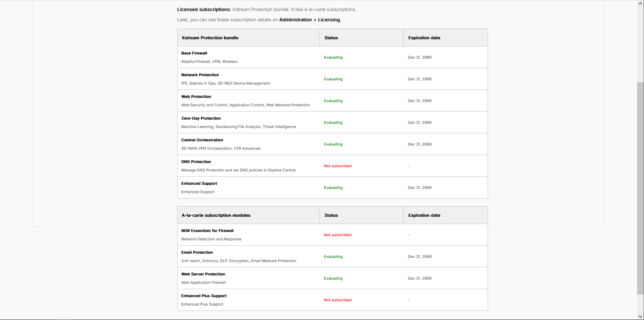This screenshot has width=644, height=320.
Task: Click the Sophos Central text in the DNS row
Action: (281, 170)
